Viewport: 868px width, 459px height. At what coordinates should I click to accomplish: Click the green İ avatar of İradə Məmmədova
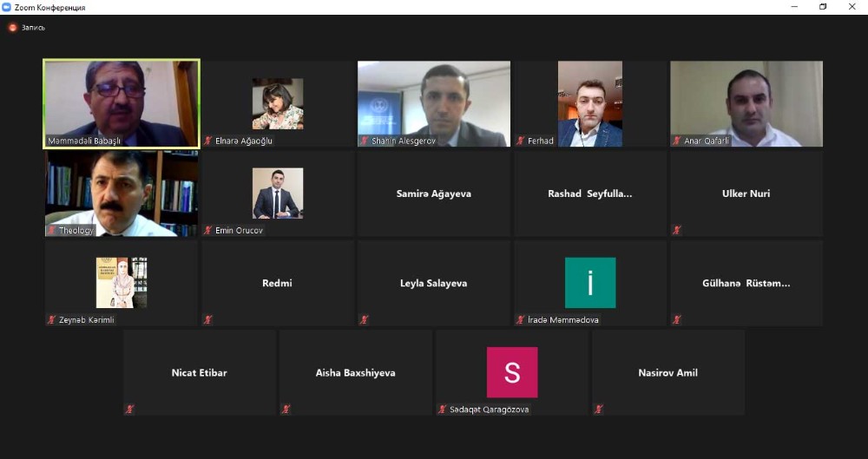590,282
